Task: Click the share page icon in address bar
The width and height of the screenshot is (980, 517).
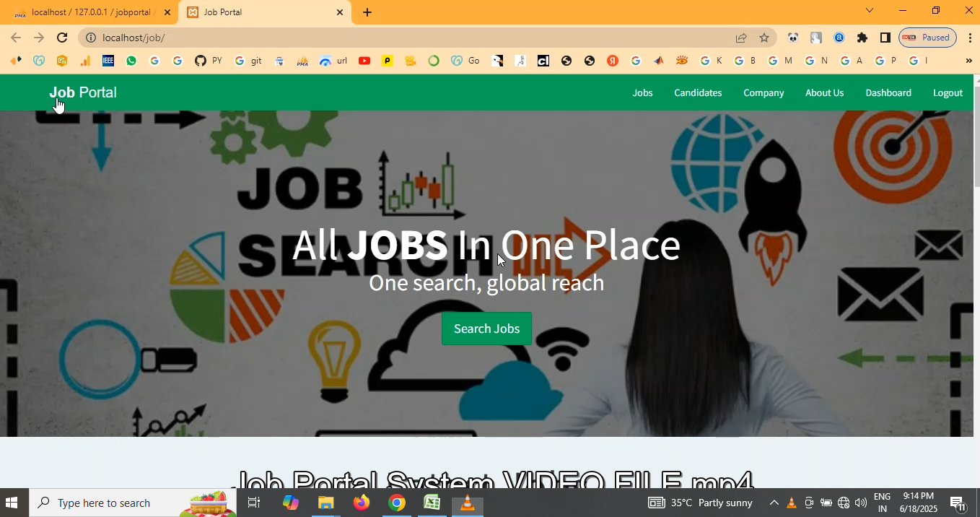Action: click(741, 38)
